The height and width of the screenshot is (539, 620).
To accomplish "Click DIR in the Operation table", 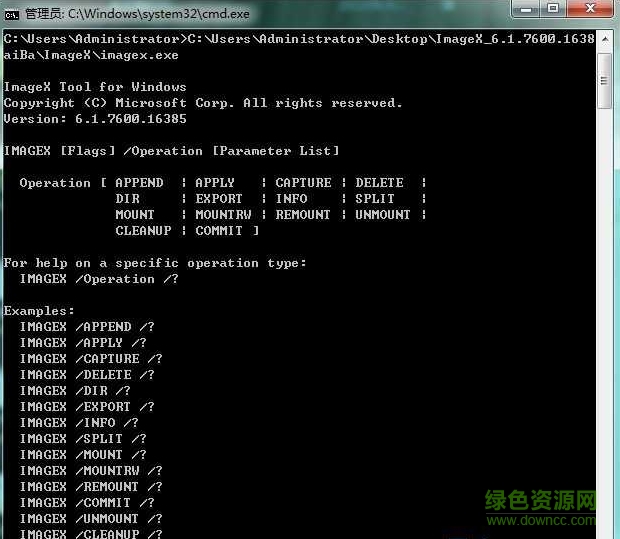I will coord(127,199).
